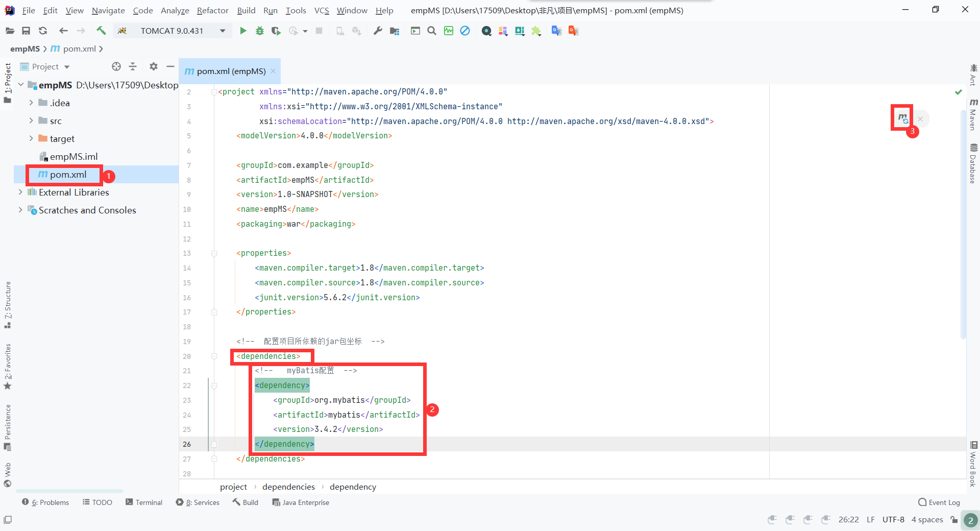Expand the target folder
The height and width of the screenshot is (531, 980).
31,138
